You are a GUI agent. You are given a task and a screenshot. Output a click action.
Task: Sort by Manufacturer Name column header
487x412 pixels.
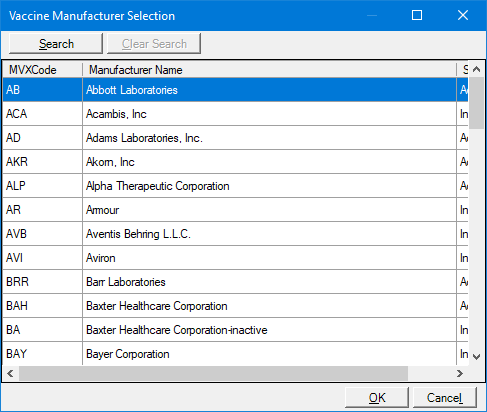269,70
